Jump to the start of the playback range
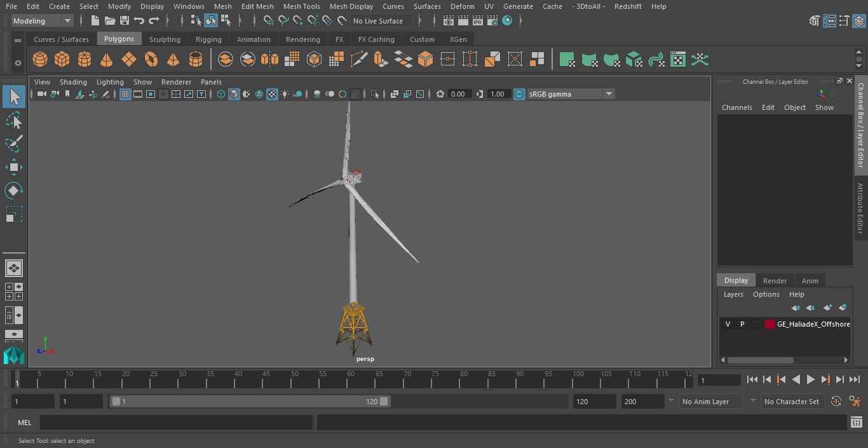 pyautogui.click(x=752, y=379)
